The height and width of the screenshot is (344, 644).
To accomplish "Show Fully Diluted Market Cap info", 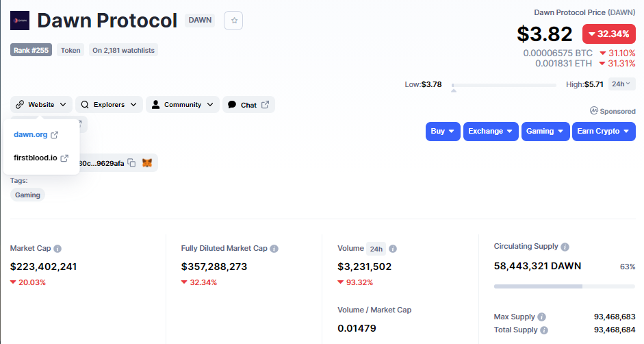I will pyautogui.click(x=274, y=249).
